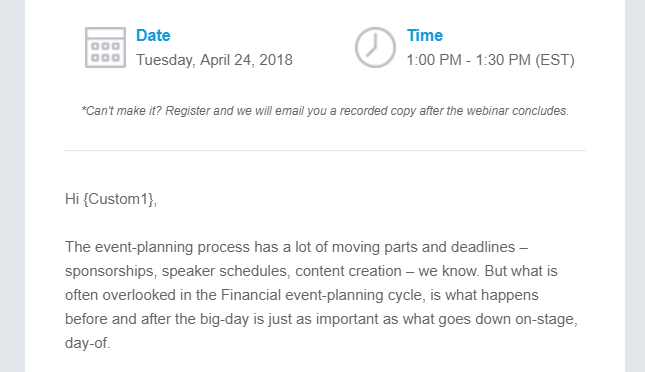Click the word Financial in the paragraph
The height and width of the screenshot is (372, 645).
click(251, 295)
